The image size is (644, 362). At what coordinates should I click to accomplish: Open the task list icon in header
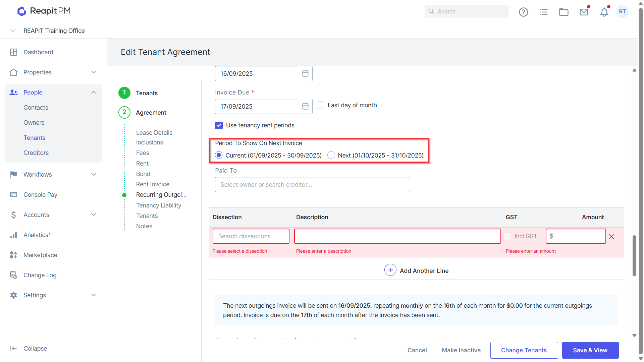click(x=543, y=12)
